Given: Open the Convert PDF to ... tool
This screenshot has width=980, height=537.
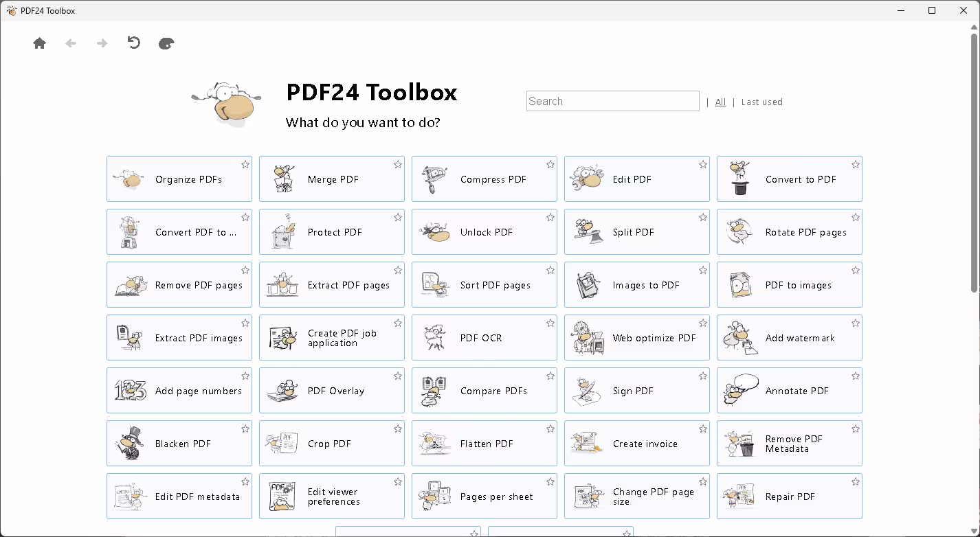Looking at the screenshot, I should pos(179,232).
